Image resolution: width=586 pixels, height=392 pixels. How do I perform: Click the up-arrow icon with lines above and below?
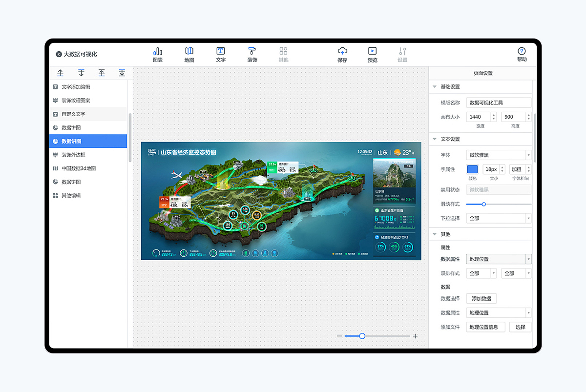(102, 73)
